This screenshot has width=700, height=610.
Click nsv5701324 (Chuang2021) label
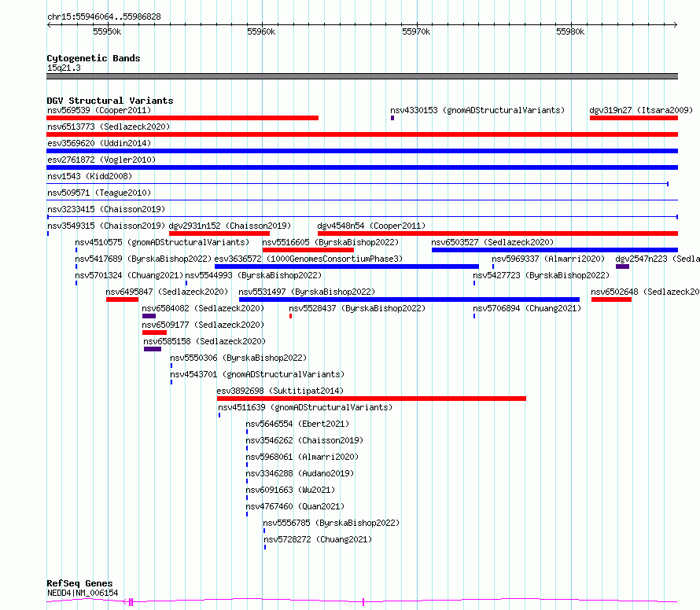click(x=130, y=275)
